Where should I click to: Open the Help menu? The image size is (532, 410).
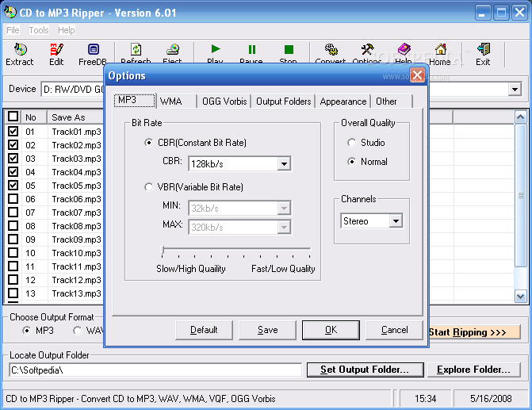pyautogui.click(x=66, y=30)
